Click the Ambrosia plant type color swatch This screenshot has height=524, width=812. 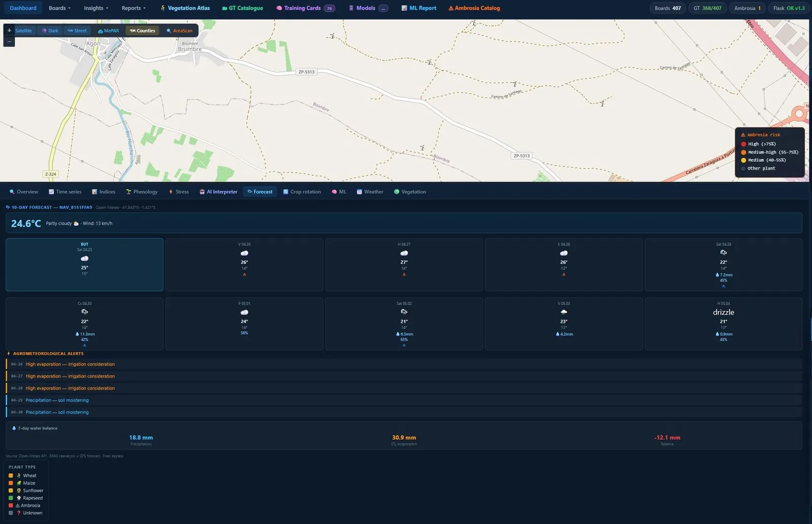11,505
